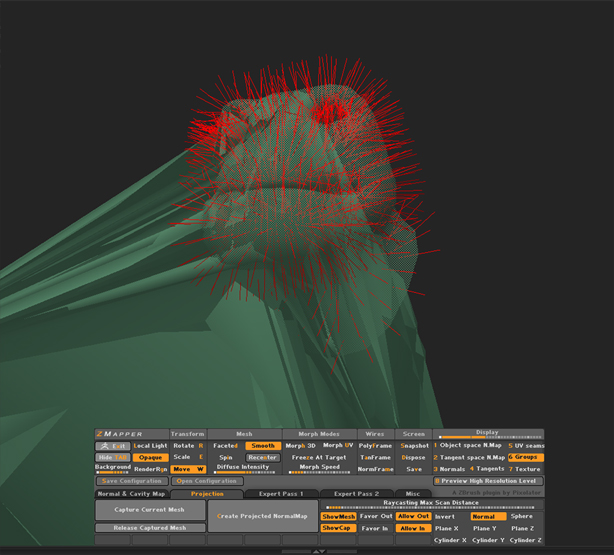The height and width of the screenshot is (555, 614).
Task: Open the Expert Pass 2 tab
Action: 356,494
